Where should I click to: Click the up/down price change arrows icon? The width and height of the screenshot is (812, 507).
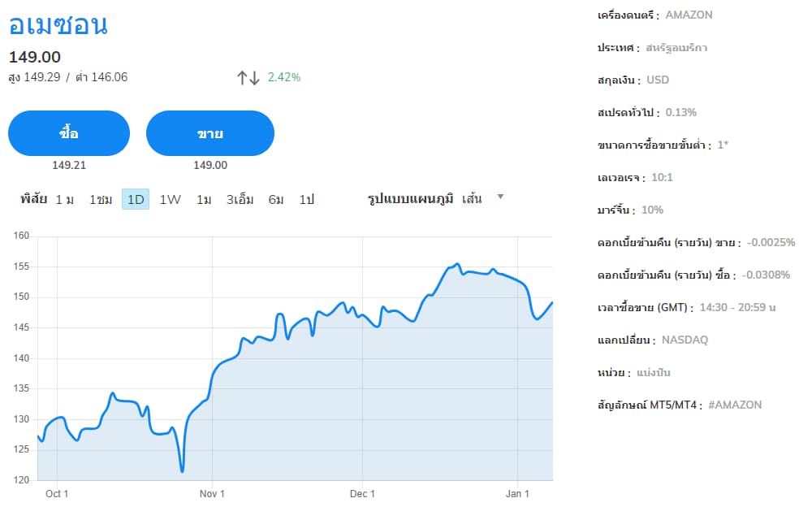click(246, 76)
